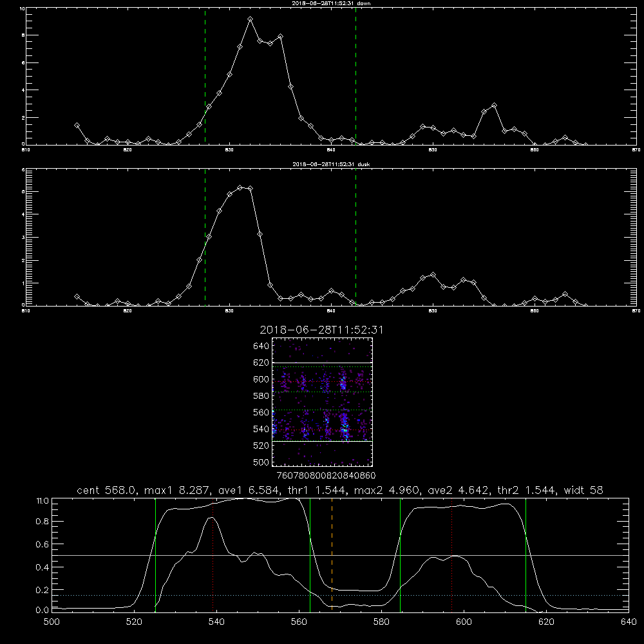Click the solid white line at 620 in spectrogram
Screen dimensions: 644x644
[323, 363]
